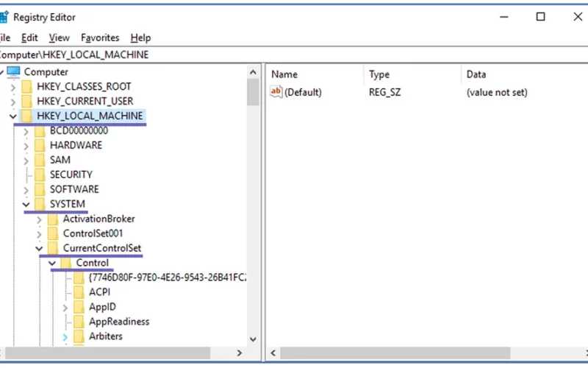Select the ControlSet001 key label
This screenshot has height=368, width=588.
[93, 233]
